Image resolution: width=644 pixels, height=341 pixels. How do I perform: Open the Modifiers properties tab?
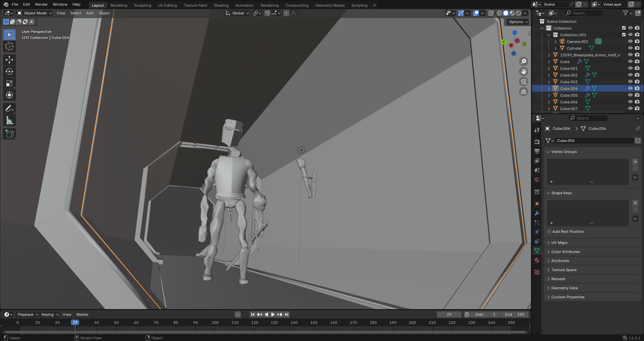click(537, 213)
